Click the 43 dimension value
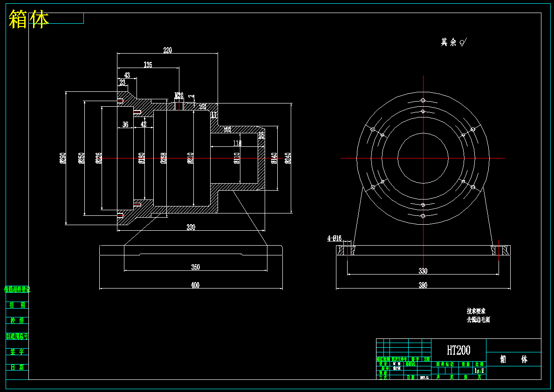 (127, 76)
